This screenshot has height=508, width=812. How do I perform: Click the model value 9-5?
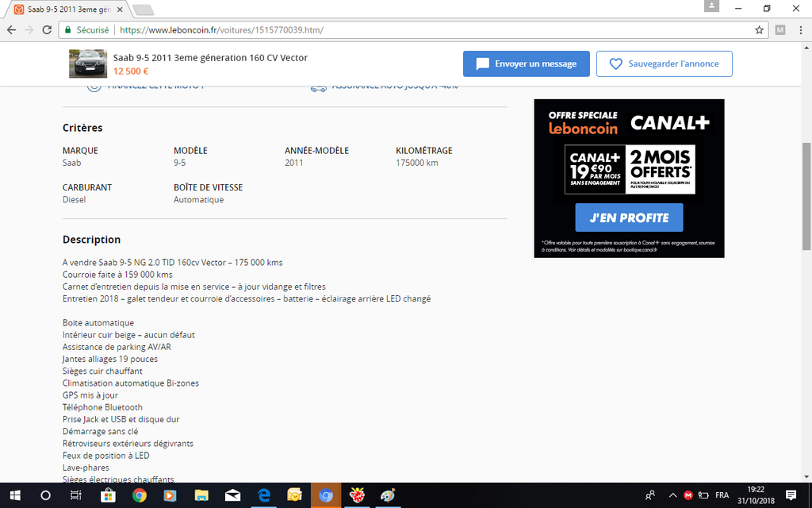point(180,163)
